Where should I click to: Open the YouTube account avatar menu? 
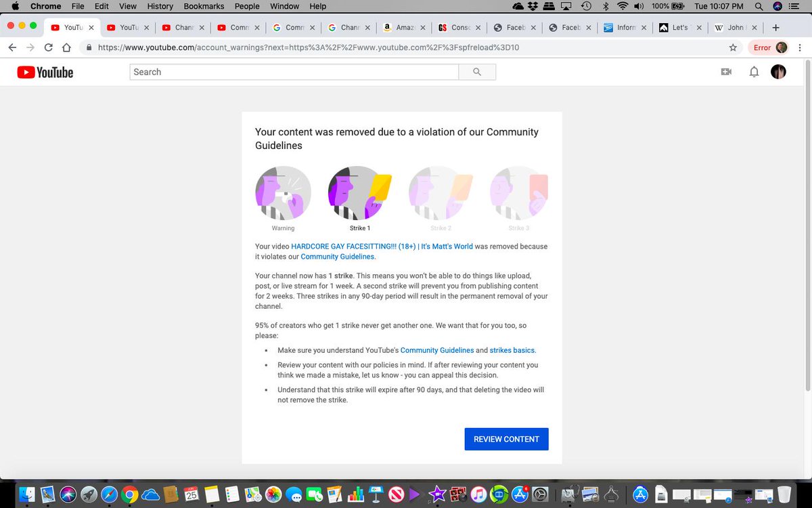(779, 72)
